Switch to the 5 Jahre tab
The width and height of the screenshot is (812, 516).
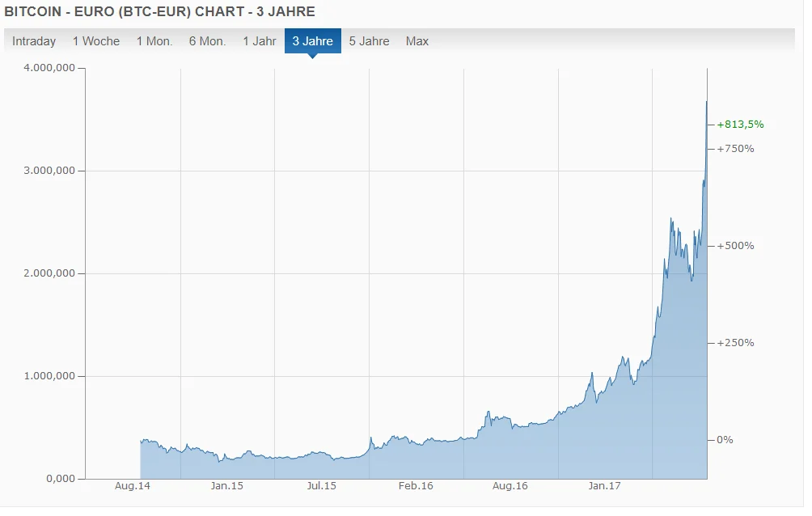pos(369,41)
